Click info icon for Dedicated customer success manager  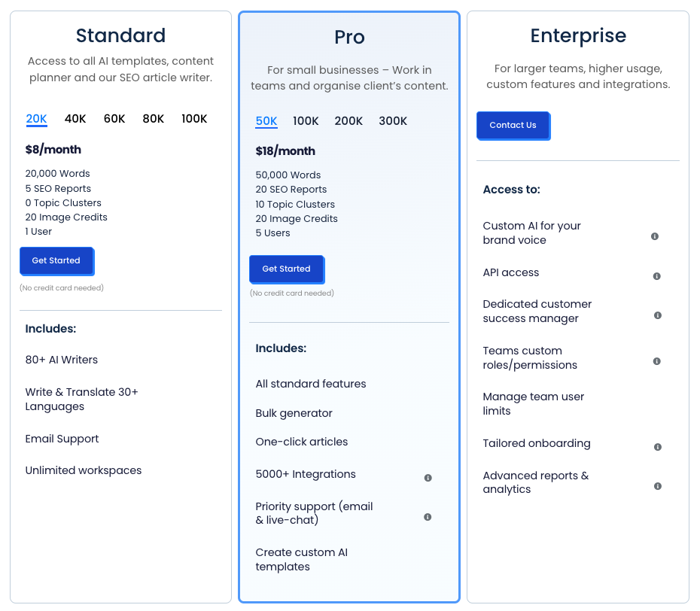657,315
